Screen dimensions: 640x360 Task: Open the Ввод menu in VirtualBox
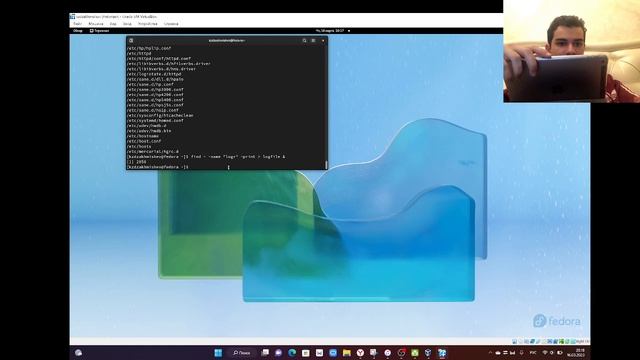[127, 24]
